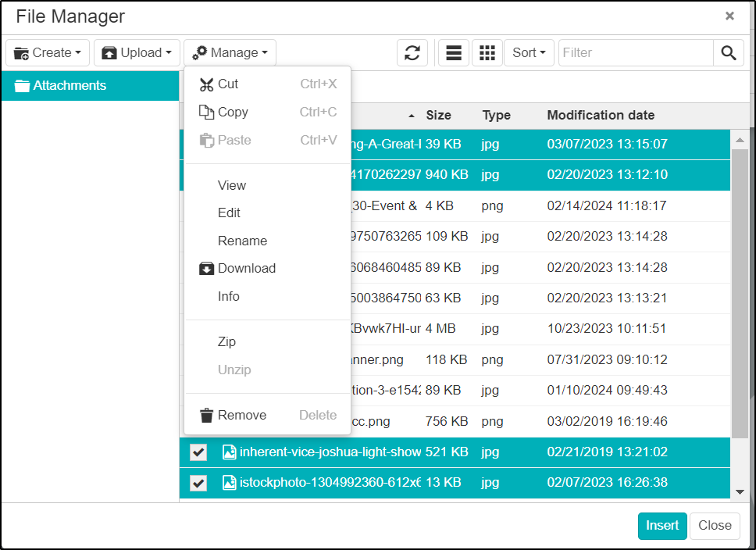
Task: Choose Edit from Manage menu
Action: (x=268, y=212)
